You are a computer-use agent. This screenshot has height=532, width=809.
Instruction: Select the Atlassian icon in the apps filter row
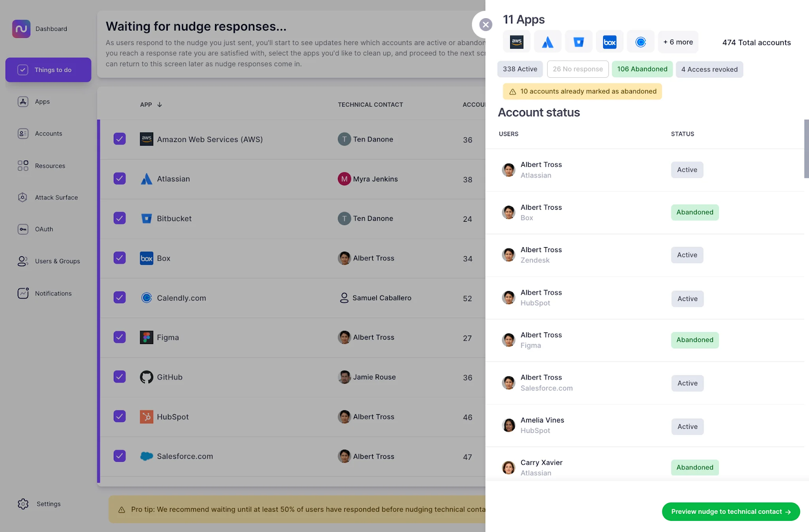tap(548, 42)
